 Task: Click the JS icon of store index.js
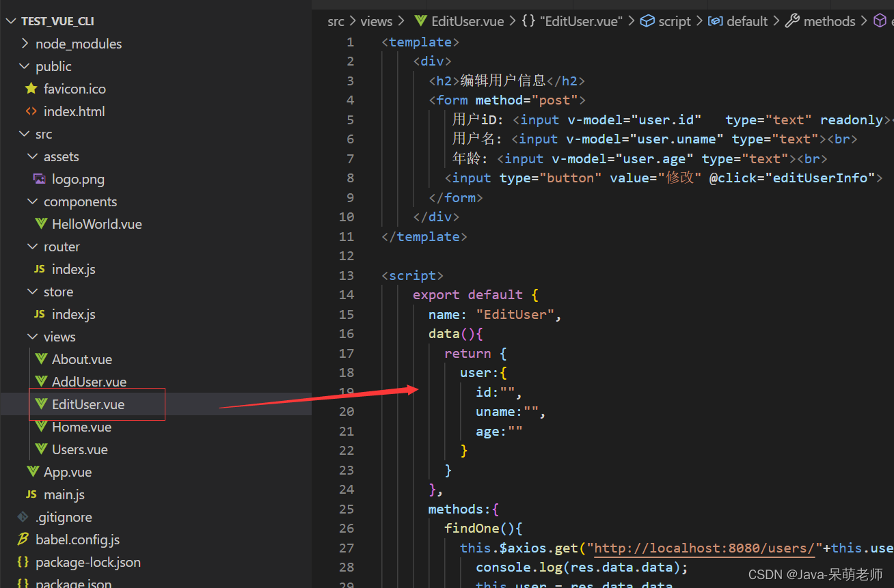pyautogui.click(x=39, y=314)
